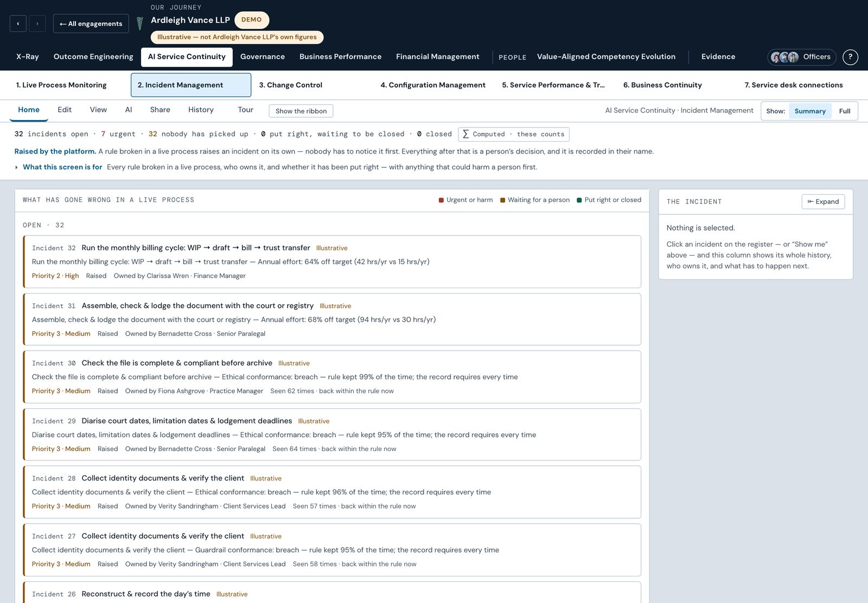Screen dimensions: 868x603
Task: Open the Governance tab
Action: point(263,56)
